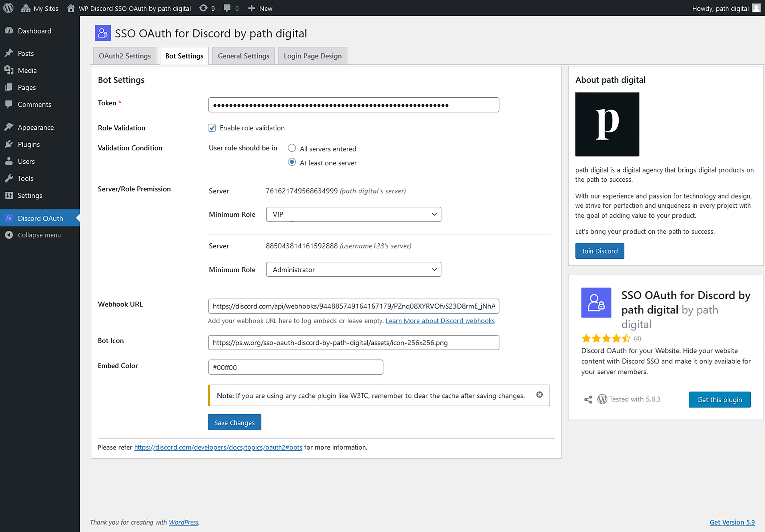The width and height of the screenshot is (765, 532).
Task: Click the WordPress logo in admin bar
Action: [8, 8]
